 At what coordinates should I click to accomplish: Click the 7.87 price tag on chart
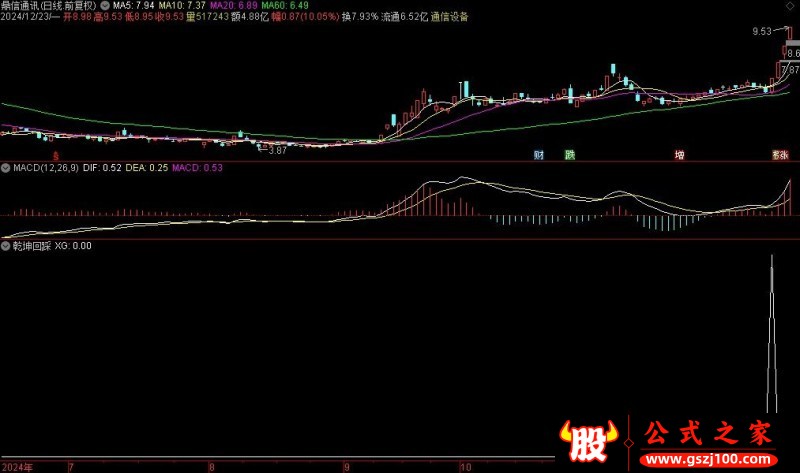tap(790, 70)
